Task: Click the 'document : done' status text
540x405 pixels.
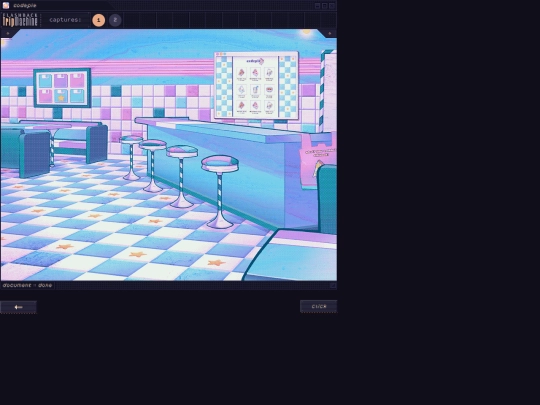Action: pos(27,285)
